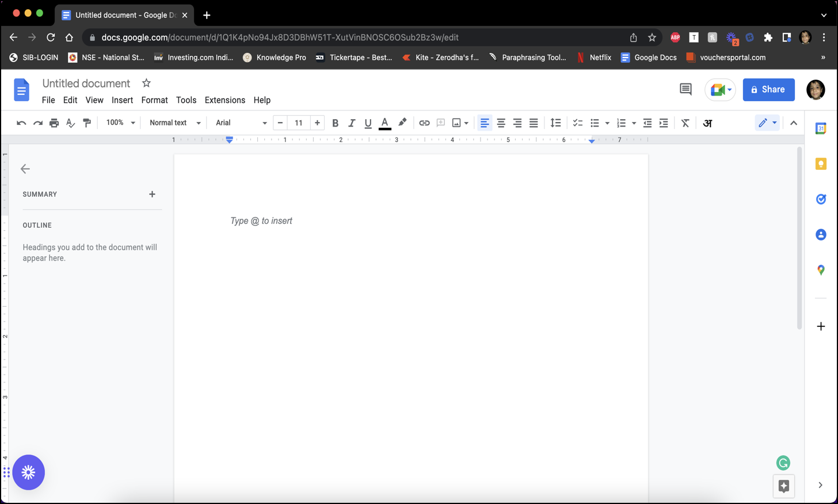The height and width of the screenshot is (504, 838).
Task: Open Google Keep in side panel
Action: pyautogui.click(x=821, y=165)
